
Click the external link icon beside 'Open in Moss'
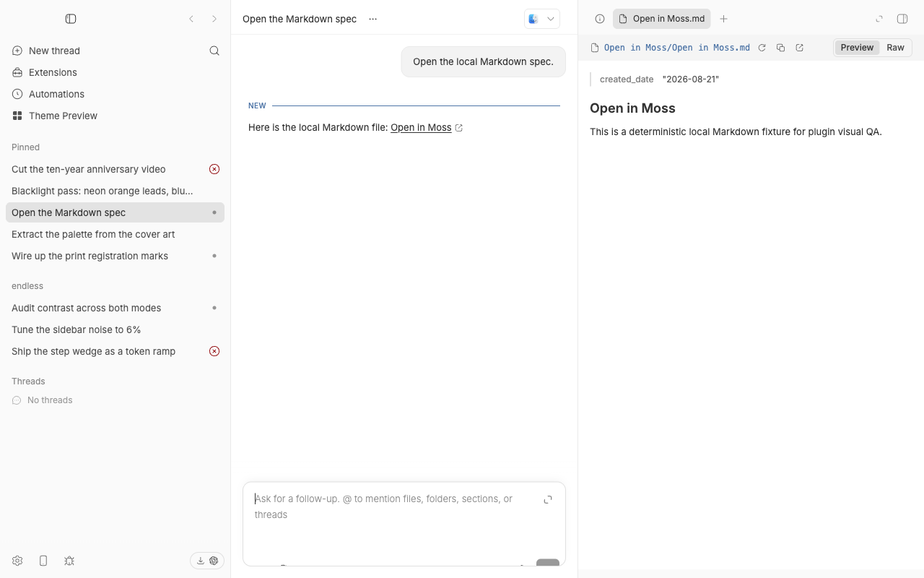[x=459, y=128]
